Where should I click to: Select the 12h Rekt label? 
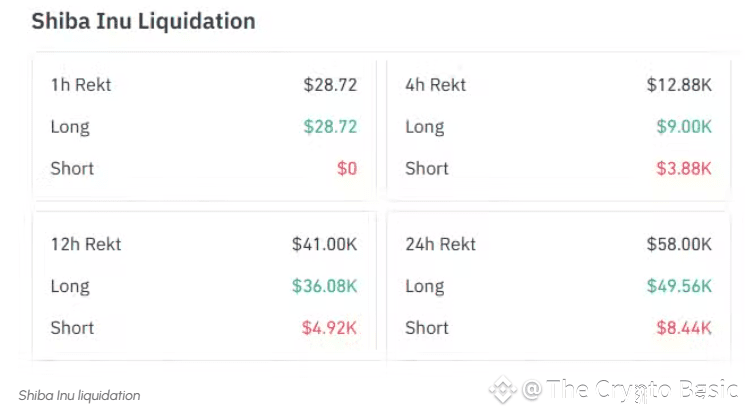coord(86,244)
